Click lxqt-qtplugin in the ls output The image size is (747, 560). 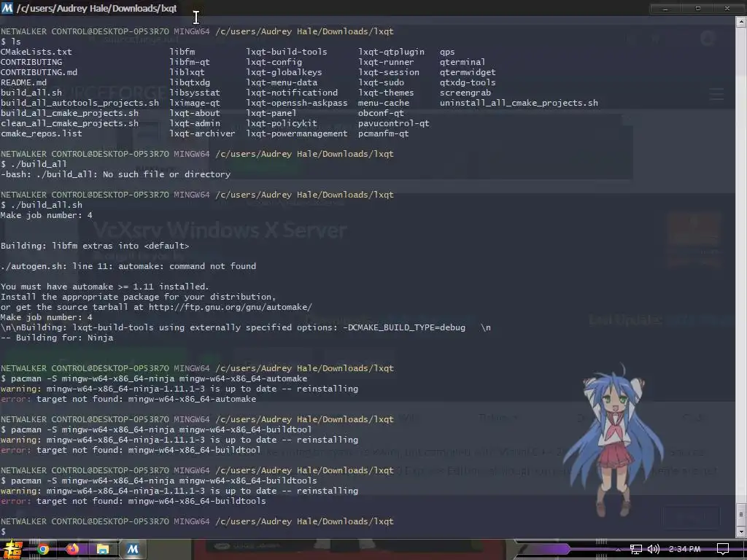[x=391, y=52]
